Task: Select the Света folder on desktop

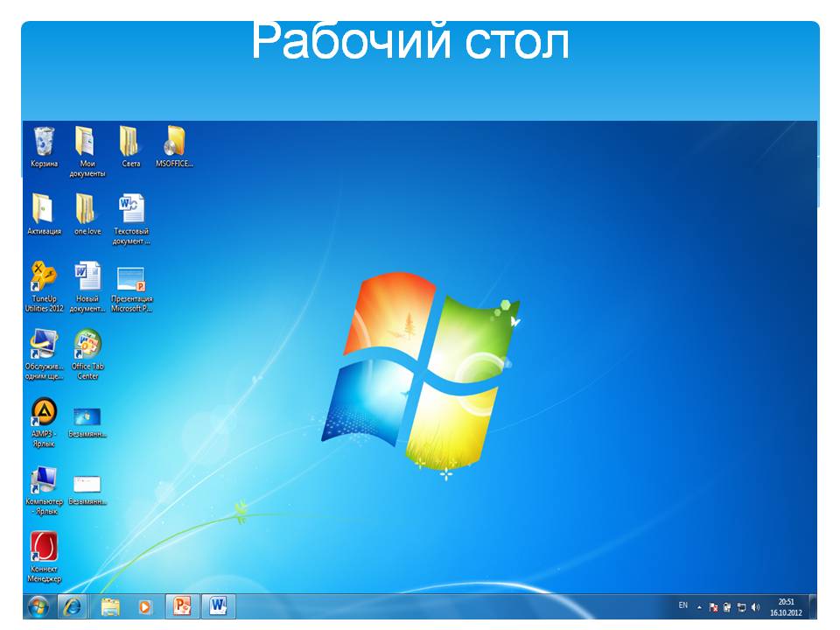Action: tap(129, 142)
